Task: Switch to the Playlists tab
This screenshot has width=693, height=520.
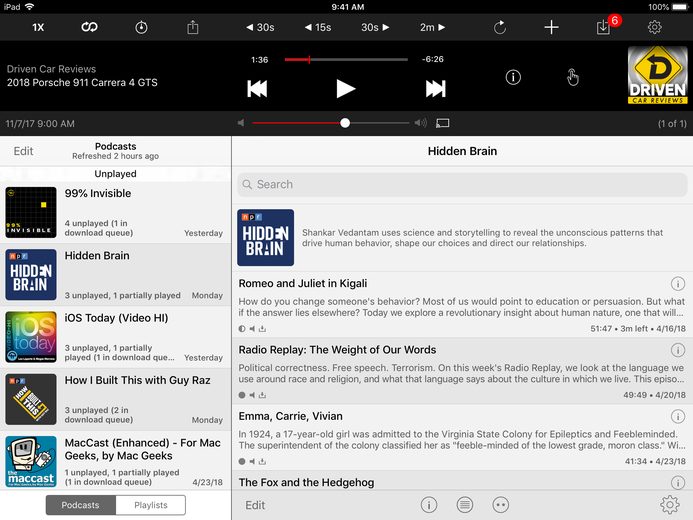Action: (151, 505)
